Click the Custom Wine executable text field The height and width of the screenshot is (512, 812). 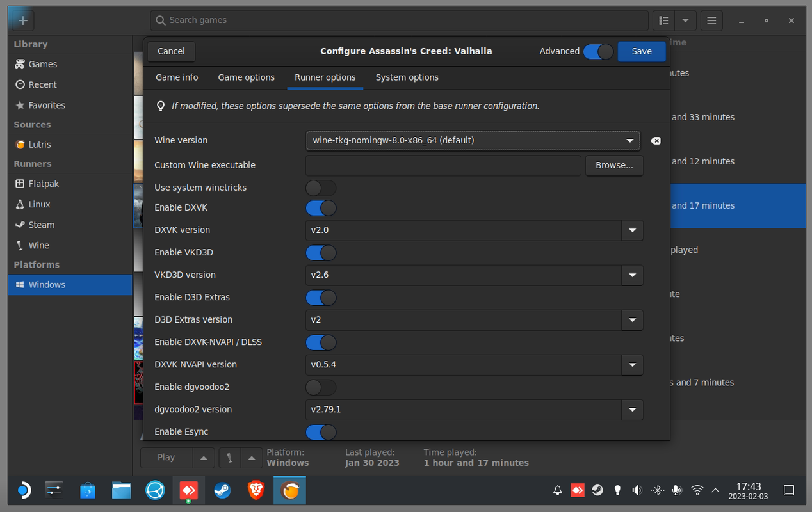(443, 165)
